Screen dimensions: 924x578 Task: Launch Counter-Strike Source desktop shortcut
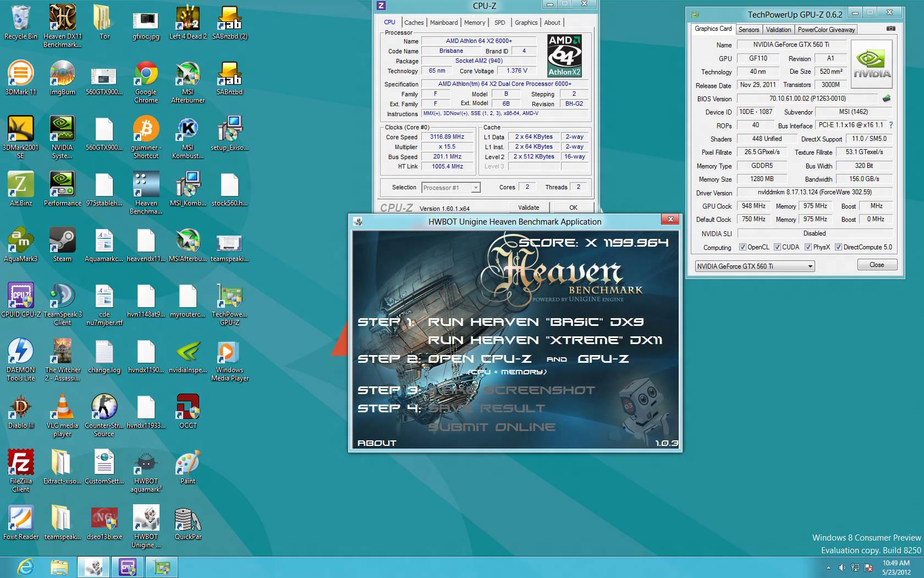(104, 416)
